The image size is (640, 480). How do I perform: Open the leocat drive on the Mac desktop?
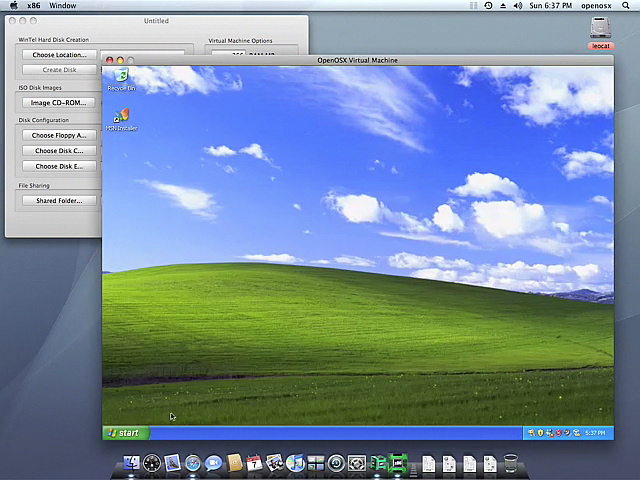[x=600, y=33]
